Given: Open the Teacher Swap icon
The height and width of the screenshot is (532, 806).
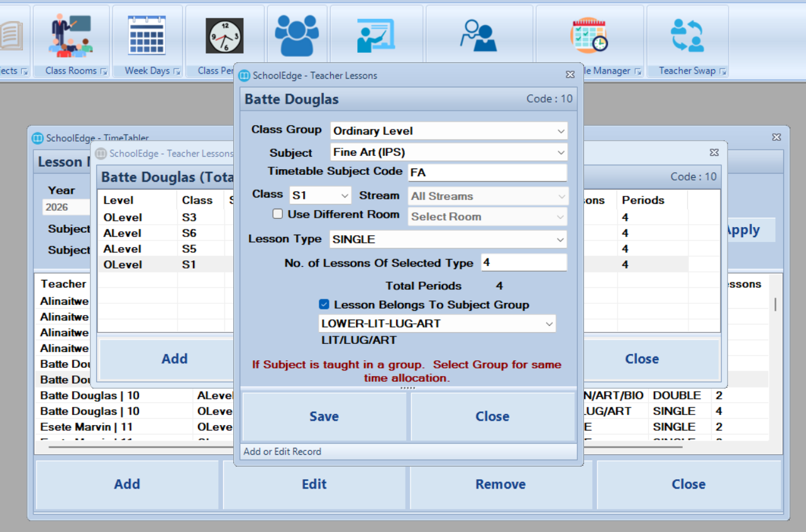Looking at the screenshot, I should click(x=687, y=35).
